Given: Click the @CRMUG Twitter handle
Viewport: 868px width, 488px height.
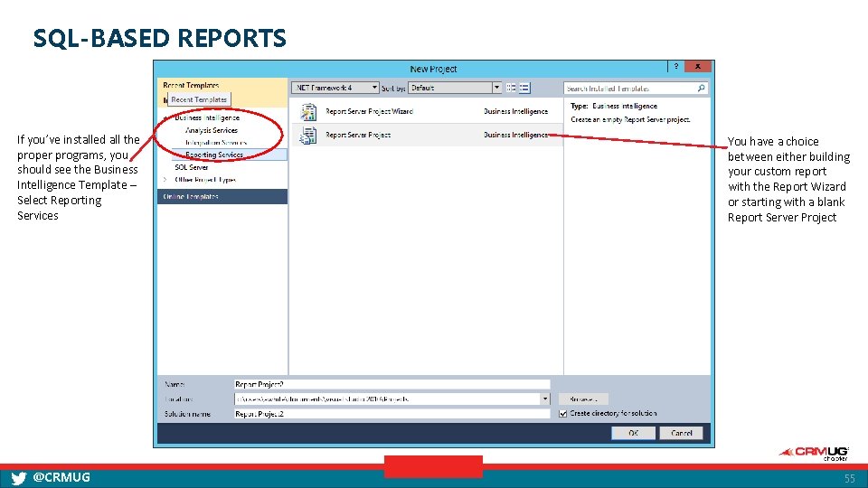Looking at the screenshot, I should coord(61,477).
